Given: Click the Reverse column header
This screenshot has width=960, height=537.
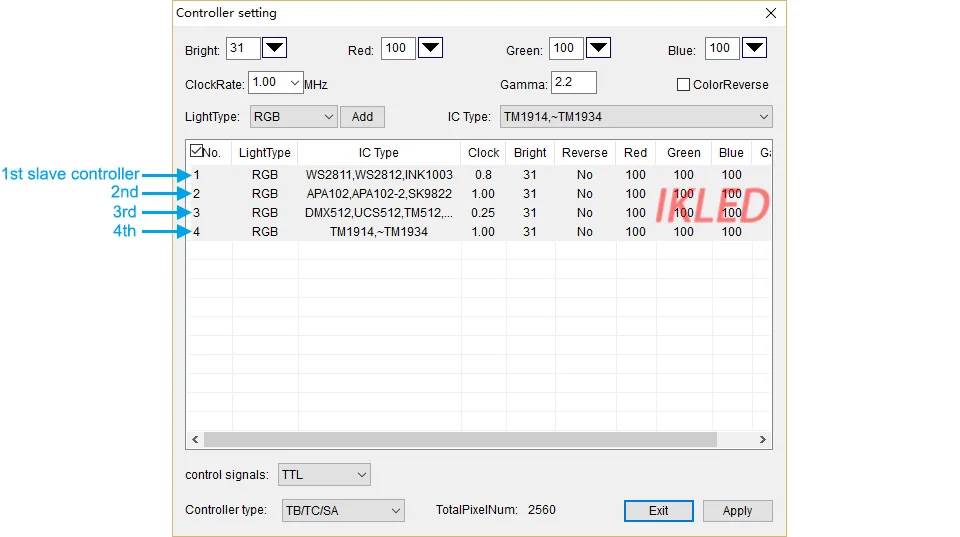Looking at the screenshot, I should pyautogui.click(x=585, y=152).
